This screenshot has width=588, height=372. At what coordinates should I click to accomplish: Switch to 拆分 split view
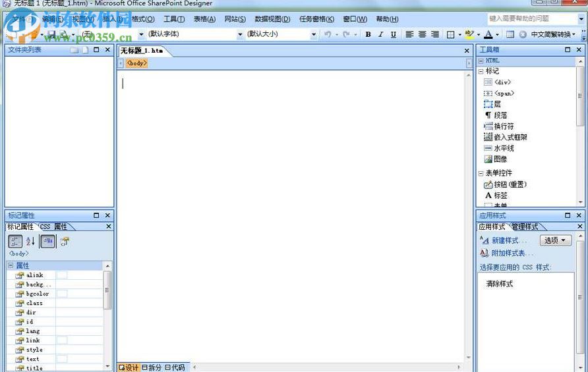[152, 367]
